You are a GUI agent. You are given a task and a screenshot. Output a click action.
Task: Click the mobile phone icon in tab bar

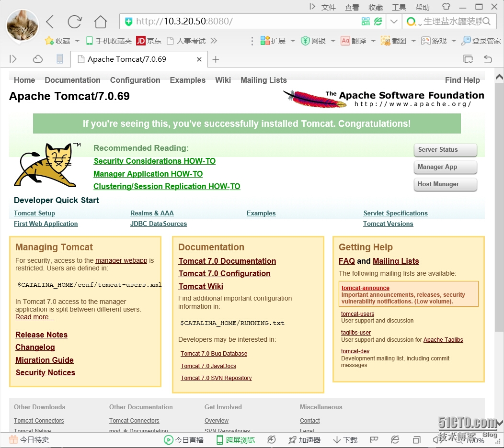click(x=60, y=59)
